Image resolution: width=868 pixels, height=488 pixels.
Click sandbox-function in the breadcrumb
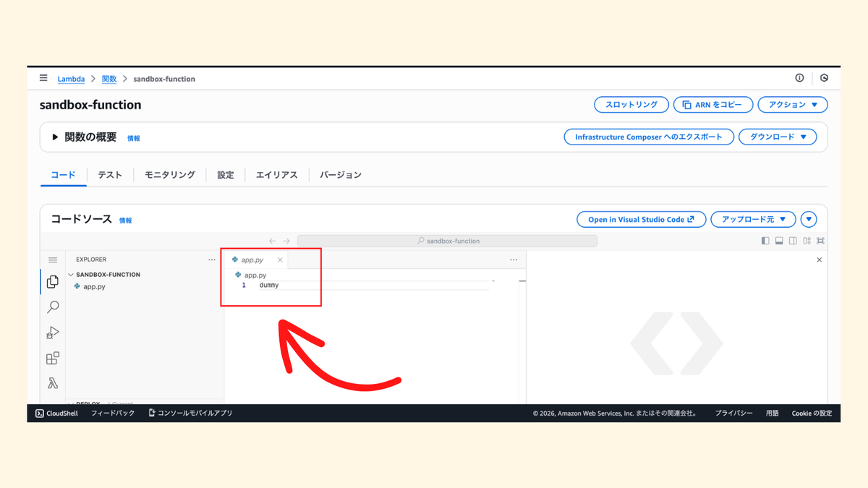[164, 79]
